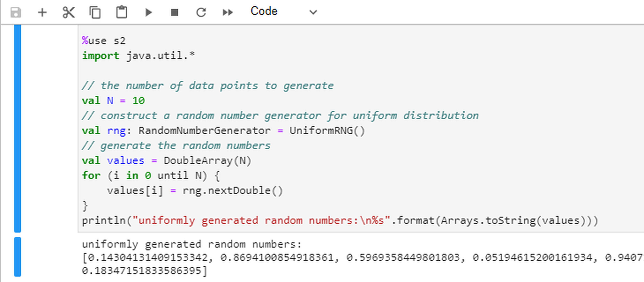Click the '// generate the random numbers' comment
Viewport: 644px width, 282px height.
pyautogui.click(x=176, y=145)
